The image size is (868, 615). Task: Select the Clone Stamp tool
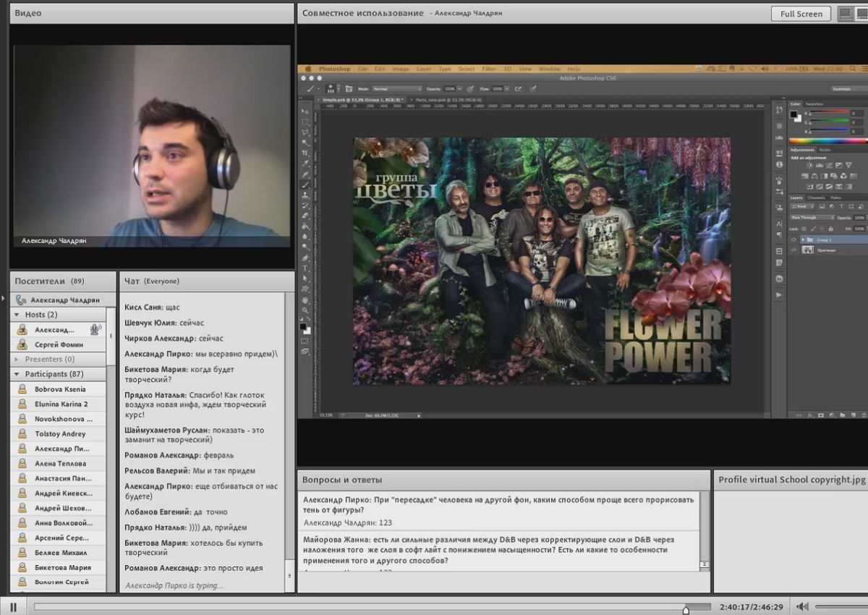(x=306, y=195)
